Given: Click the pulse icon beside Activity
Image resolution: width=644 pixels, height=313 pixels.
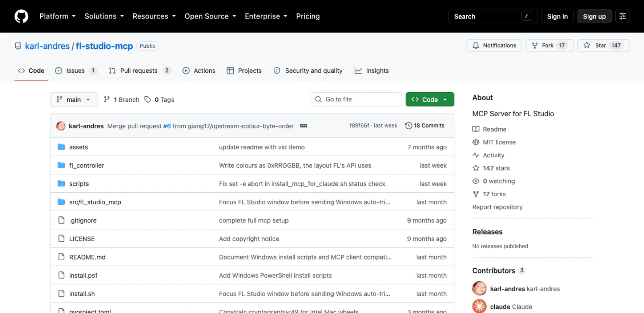Looking at the screenshot, I should [476, 155].
